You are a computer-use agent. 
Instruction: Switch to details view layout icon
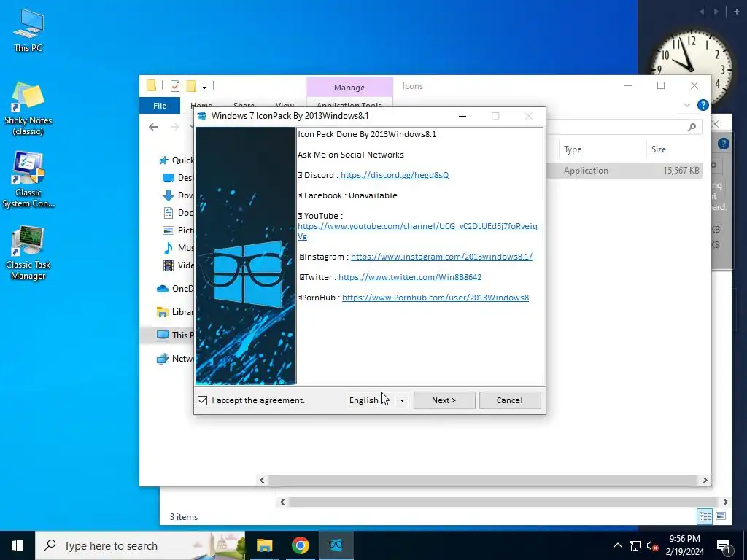click(705, 516)
